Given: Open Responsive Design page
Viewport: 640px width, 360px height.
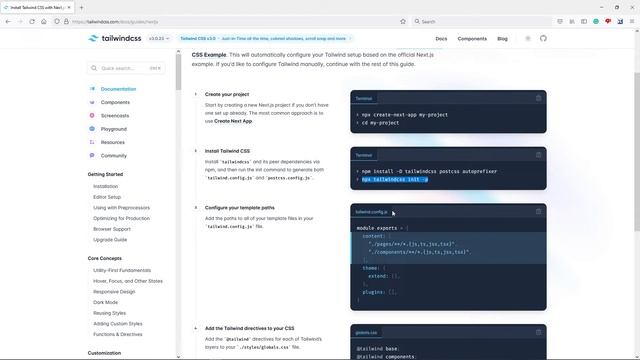Looking at the screenshot, I should point(114,292).
